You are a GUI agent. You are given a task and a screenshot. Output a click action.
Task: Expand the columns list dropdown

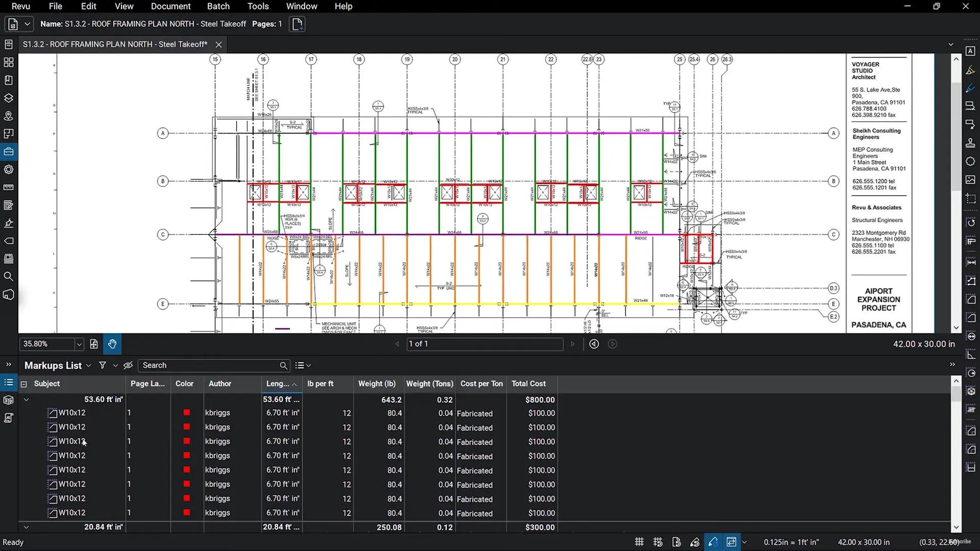click(303, 365)
